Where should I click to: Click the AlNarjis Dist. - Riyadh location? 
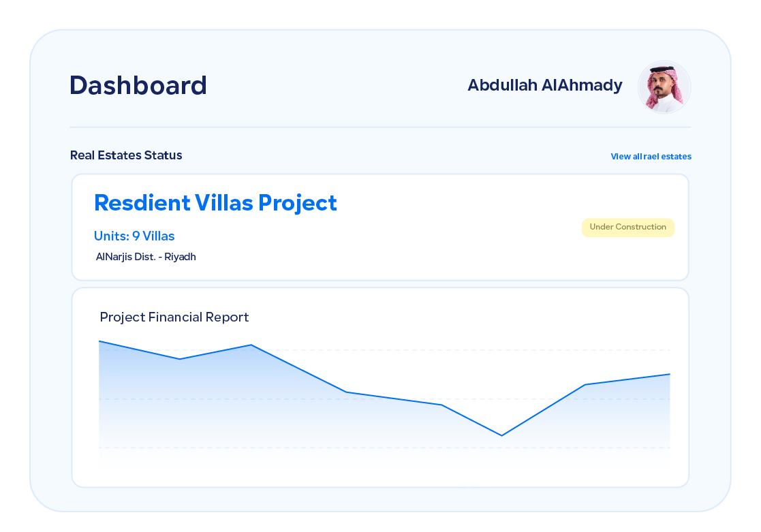click(x=146, y=257)
